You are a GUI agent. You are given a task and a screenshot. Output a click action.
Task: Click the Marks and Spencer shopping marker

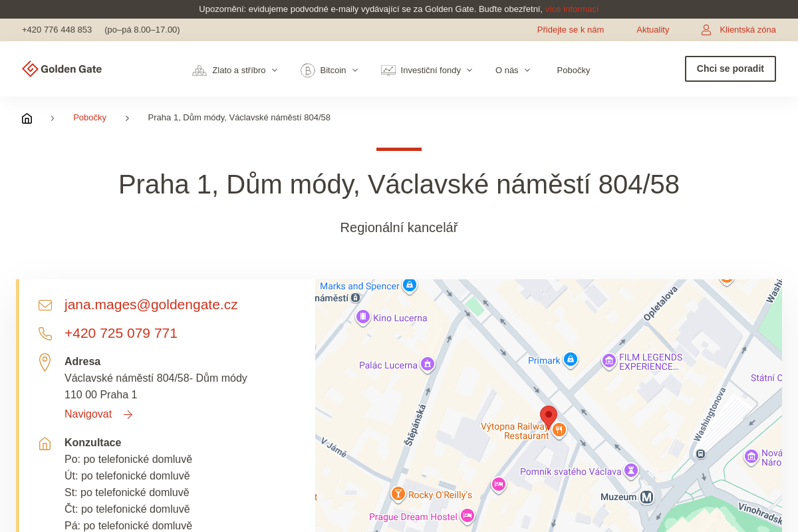tap(409, 285)
